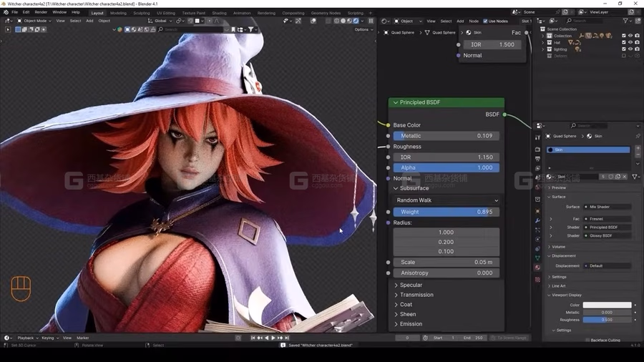Disable lighting collection render camera icon
The height and width of the screenshot is (362, 644).
637,49
